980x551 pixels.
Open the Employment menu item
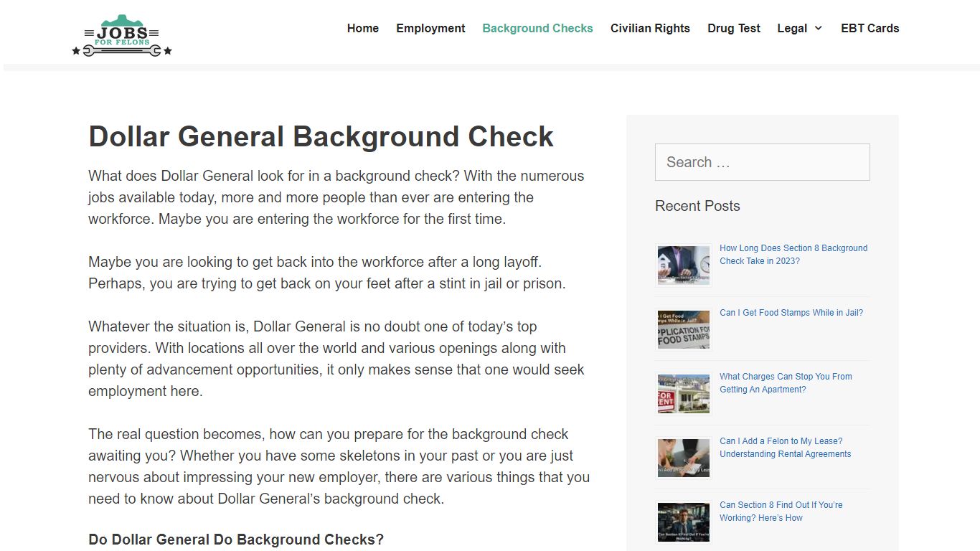pos(430,28)
